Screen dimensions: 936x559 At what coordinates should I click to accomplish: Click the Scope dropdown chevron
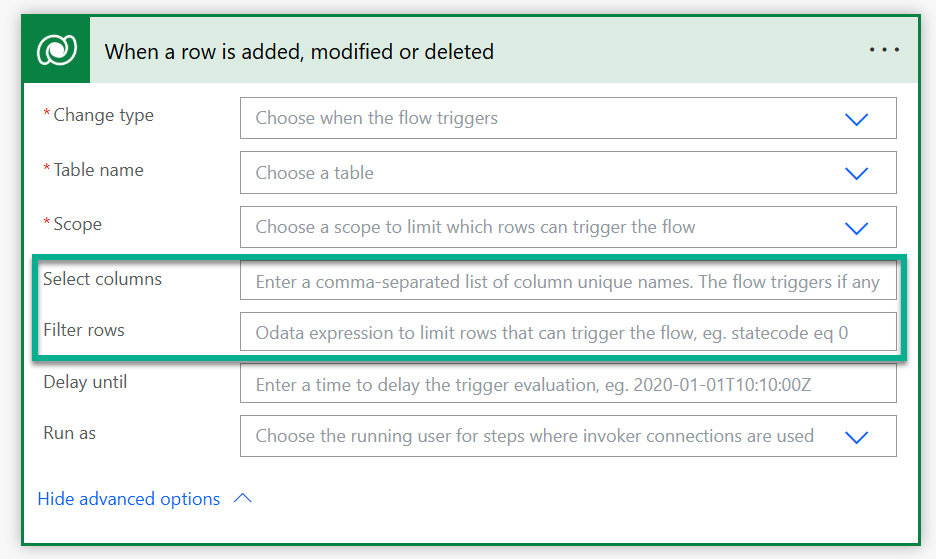coord(856,228)
